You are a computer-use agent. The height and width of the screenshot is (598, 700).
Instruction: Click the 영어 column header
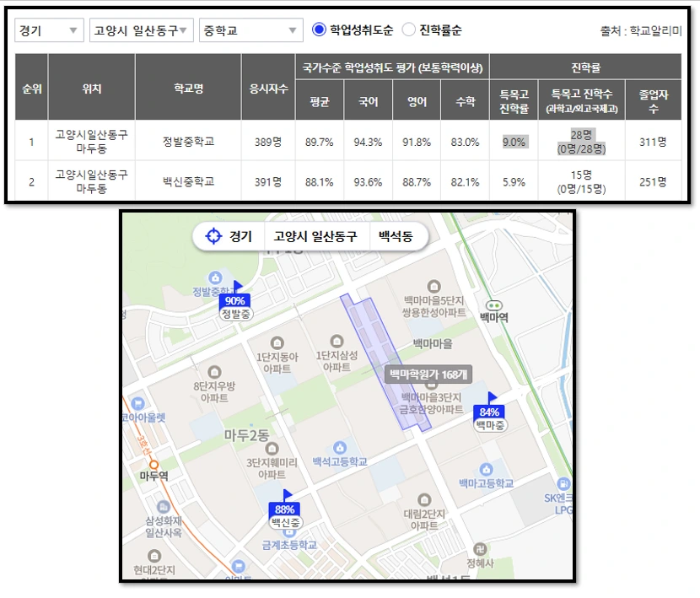pyautogui.click(x=417, y=100)
